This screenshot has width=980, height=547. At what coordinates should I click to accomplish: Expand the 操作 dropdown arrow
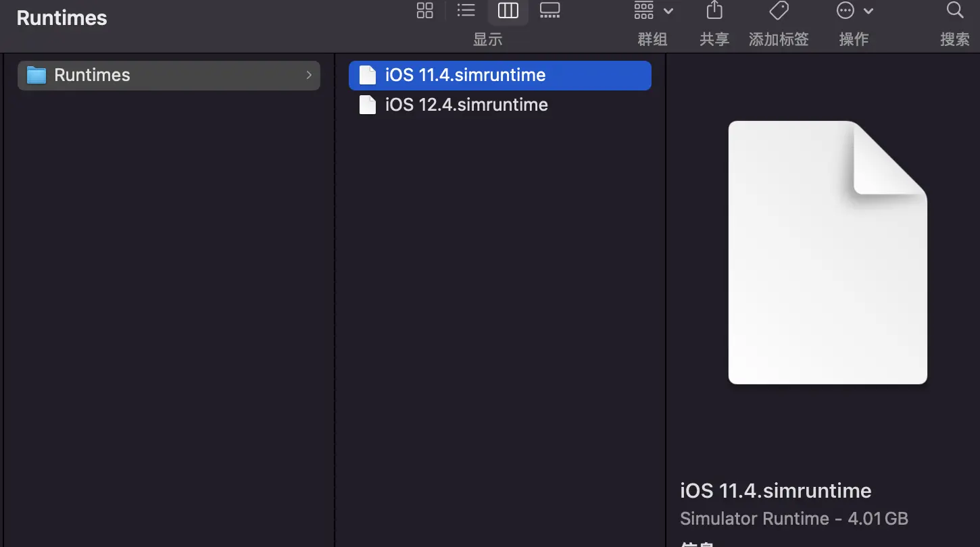pos(868,11)
